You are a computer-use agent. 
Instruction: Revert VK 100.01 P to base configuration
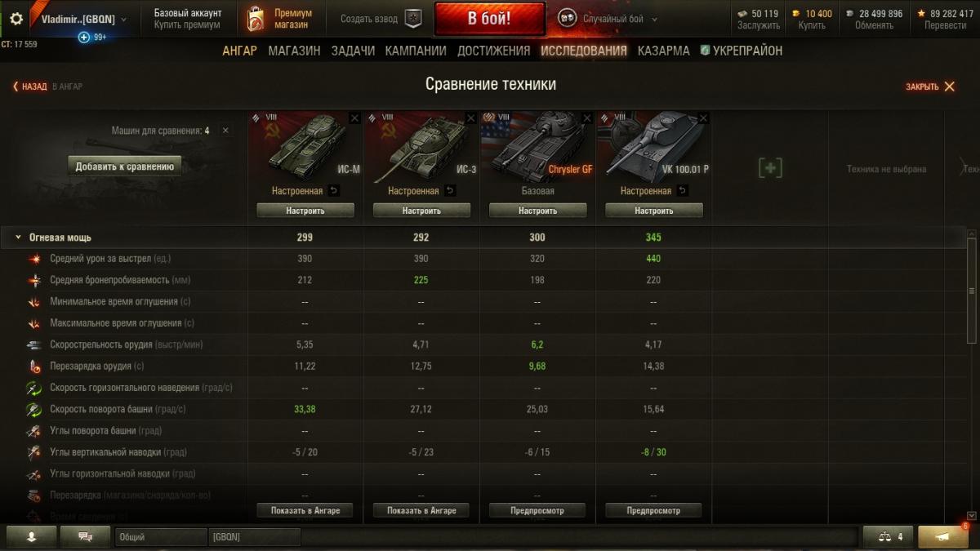pos(683,191)
